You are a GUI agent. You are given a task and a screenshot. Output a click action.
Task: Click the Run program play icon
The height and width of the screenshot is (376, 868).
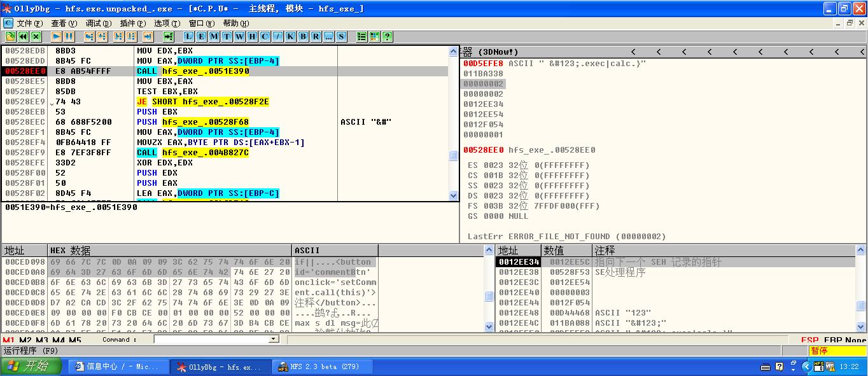click(56, 36)
